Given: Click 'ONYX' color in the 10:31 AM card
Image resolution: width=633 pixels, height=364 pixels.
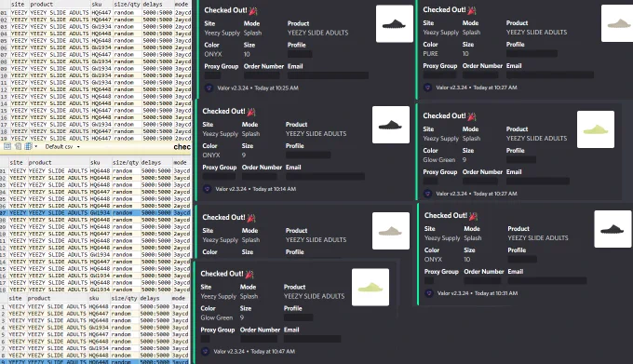Looking at the screenshot, I should tap(433, 260).
